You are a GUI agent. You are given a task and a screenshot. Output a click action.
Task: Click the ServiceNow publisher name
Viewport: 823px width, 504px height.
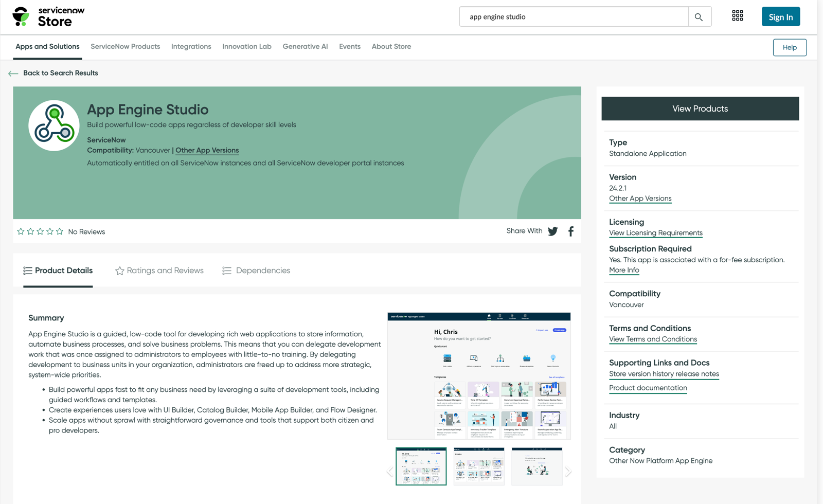tap(106, 140)
